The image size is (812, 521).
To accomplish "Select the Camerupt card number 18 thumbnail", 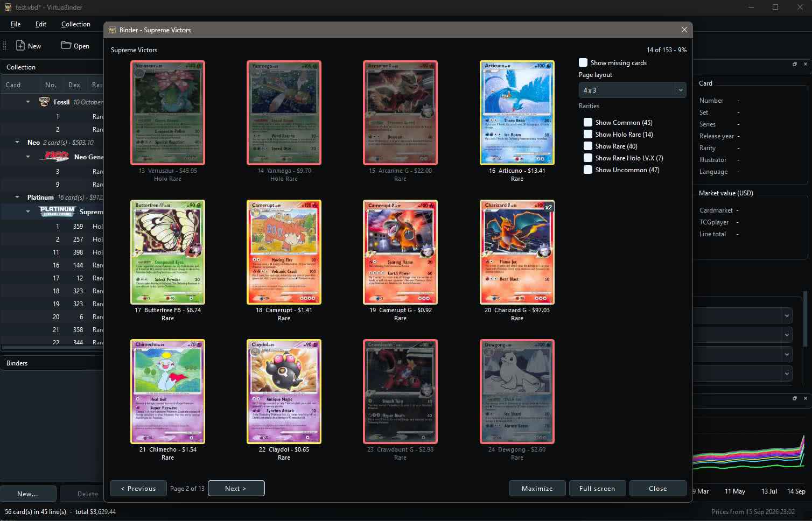I will pyautogui.click(x=284, y=252).
